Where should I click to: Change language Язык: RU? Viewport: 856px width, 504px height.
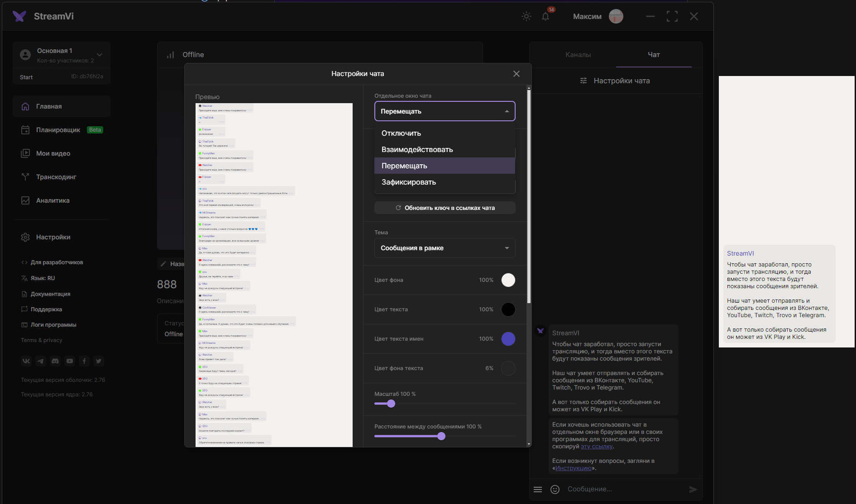click(38, 278)
